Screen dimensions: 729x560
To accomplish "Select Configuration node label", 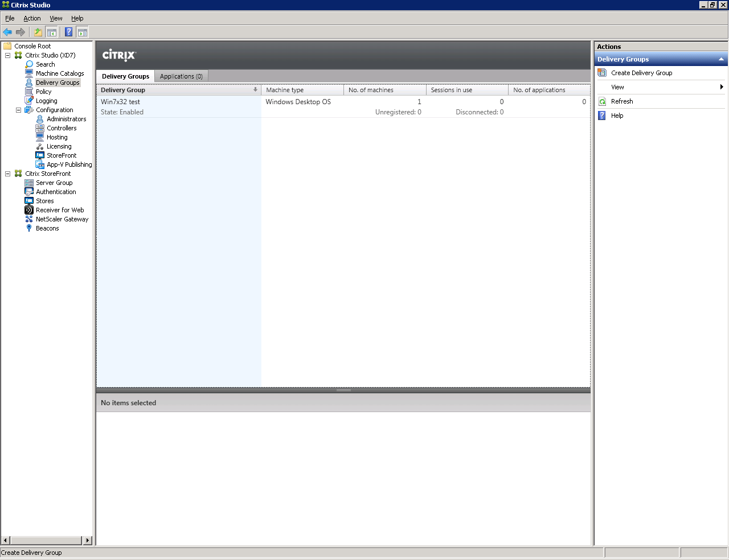I will coord(55,110).
